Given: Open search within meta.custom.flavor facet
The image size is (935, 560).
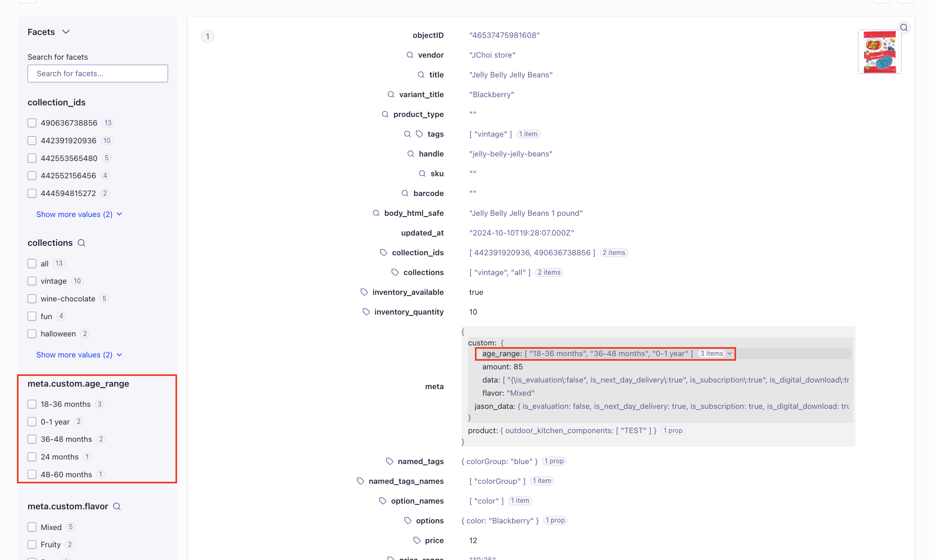Looking at the screenshot, I should point(117,506).
